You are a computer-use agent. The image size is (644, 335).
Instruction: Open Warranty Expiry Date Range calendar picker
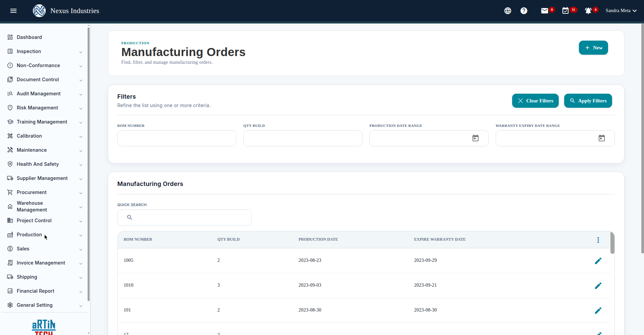point(602,138)
